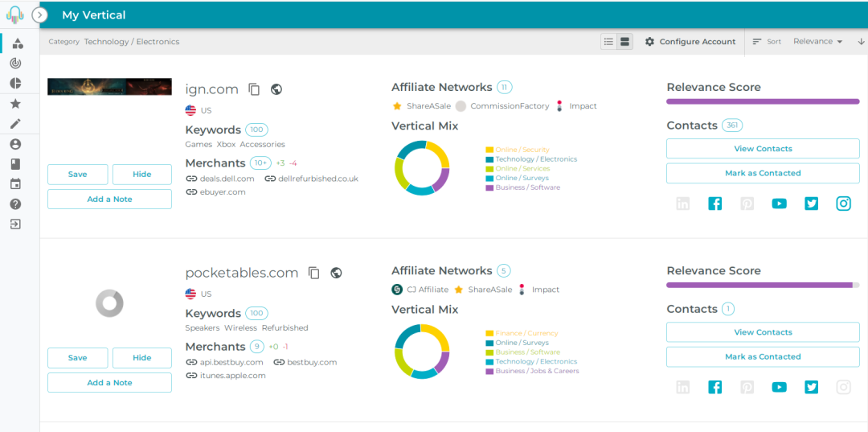The width and height of the screenshot is (868, 432).
Task: View Contacts for ign.com
Action: click(x=763, y=149)
